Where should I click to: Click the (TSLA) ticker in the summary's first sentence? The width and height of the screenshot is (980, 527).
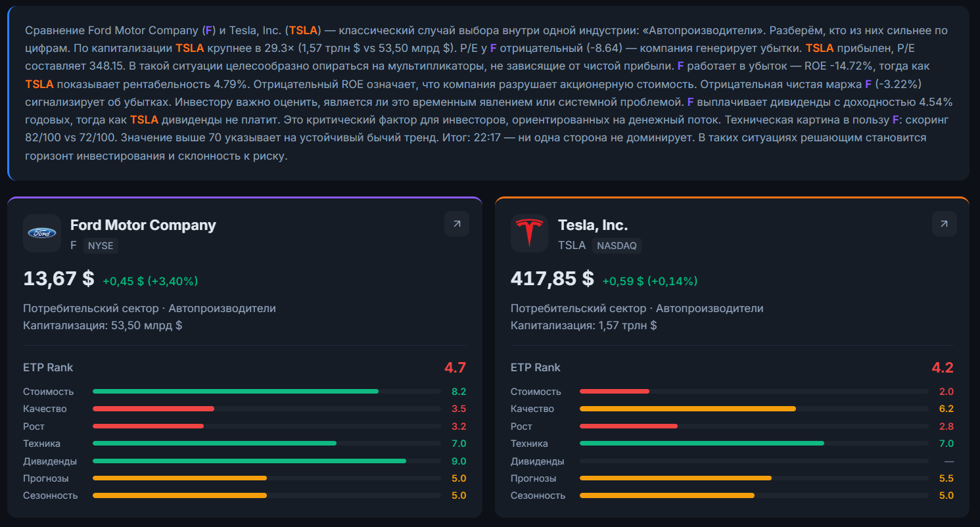(303, 30)
